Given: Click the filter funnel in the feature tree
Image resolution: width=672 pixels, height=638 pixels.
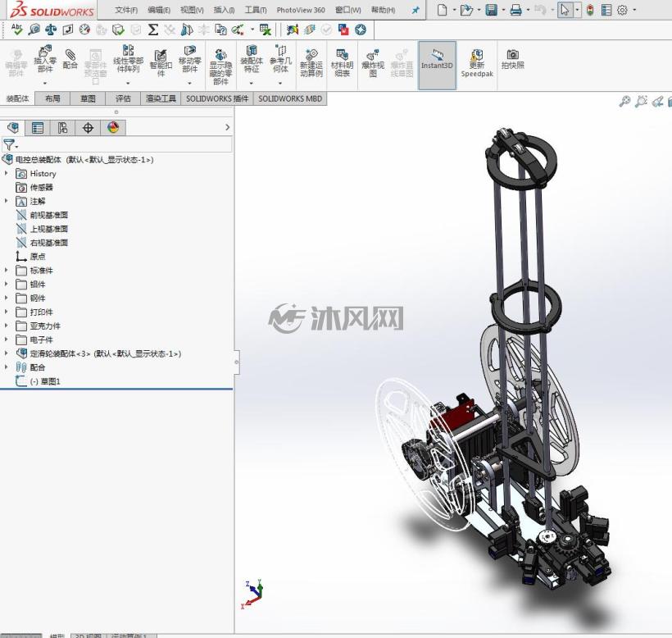Looking at the screenshot, I should tap(9, 144).
